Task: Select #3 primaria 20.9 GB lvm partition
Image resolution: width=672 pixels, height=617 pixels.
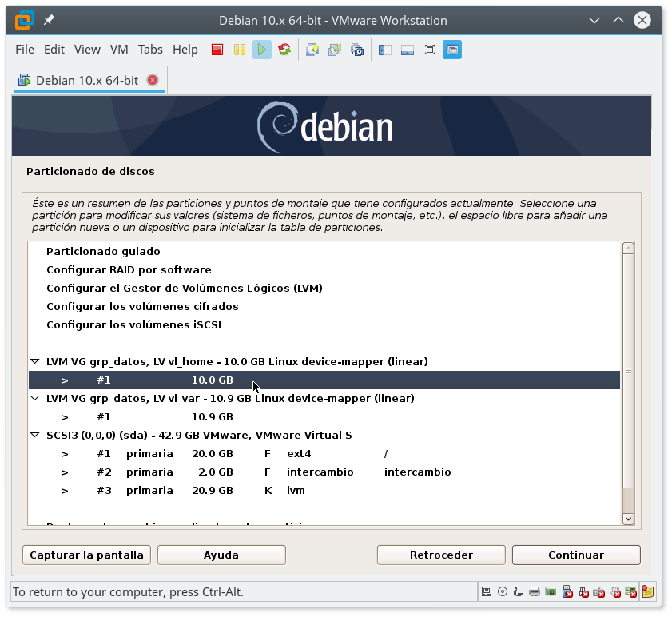Action: click(324, 491)
